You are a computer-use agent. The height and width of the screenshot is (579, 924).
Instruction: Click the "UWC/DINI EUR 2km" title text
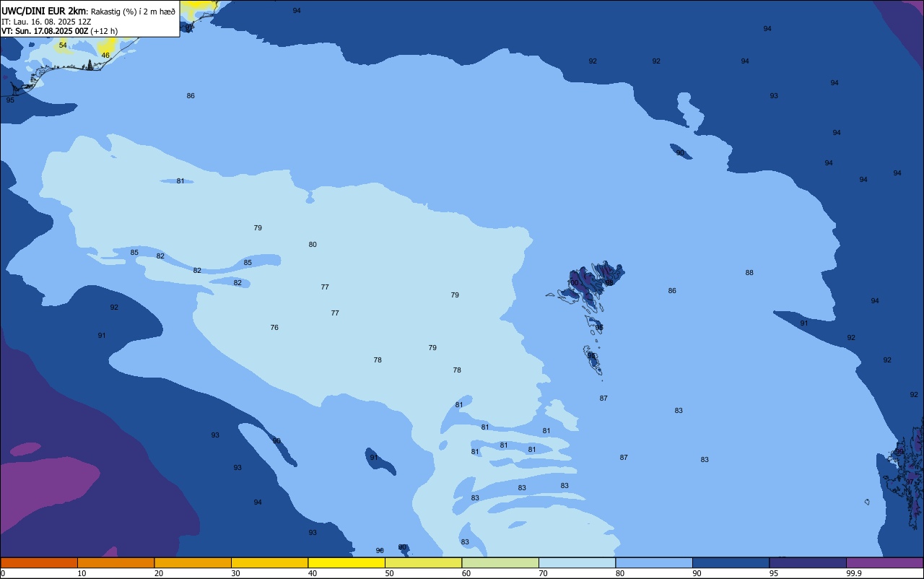point(43,11)
